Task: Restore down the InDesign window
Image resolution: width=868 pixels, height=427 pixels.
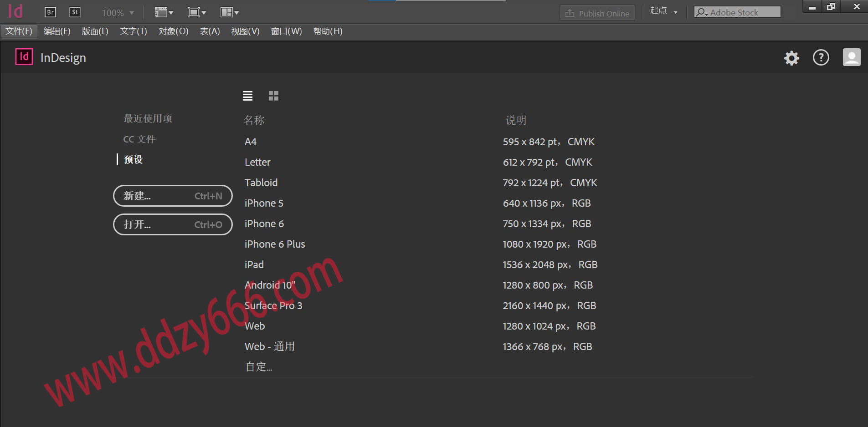Action: (831, 6)
